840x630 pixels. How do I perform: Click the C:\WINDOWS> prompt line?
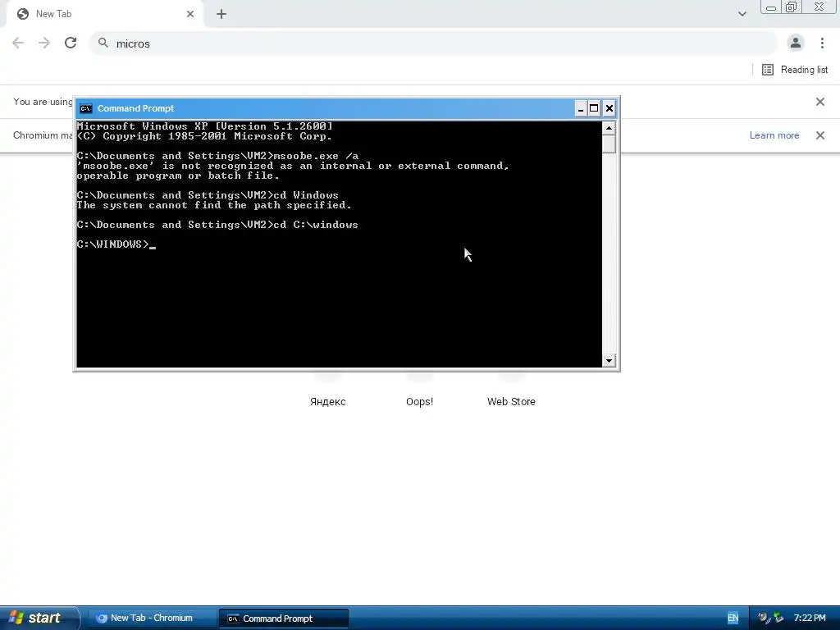[x=116, y=244]
